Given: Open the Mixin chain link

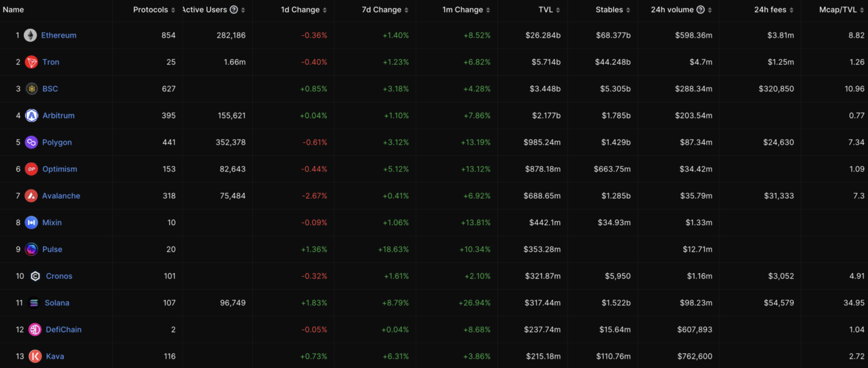Looking at the screenshot, I should click(52, 222).
